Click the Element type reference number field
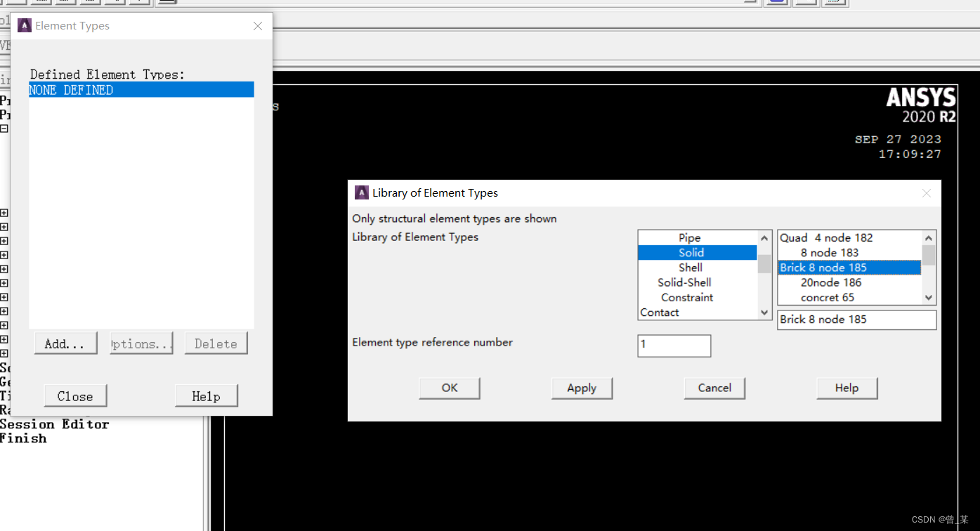The width and height of the screenshot is (980, 531). tap(674, 345)
